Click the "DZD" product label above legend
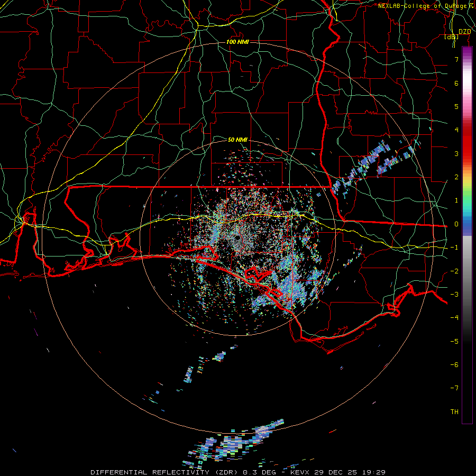 click(x=465, y=32)
